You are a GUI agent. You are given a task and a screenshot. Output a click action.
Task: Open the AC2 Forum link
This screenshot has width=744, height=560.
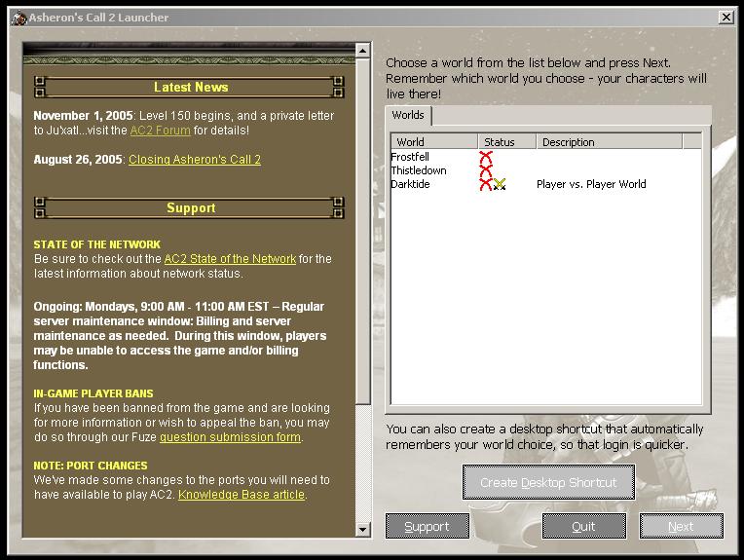coord(161,131)
